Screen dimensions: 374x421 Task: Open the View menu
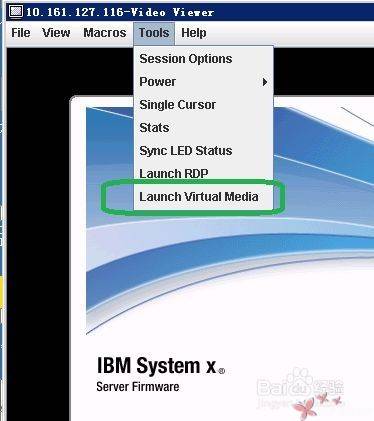click(56, 33)
